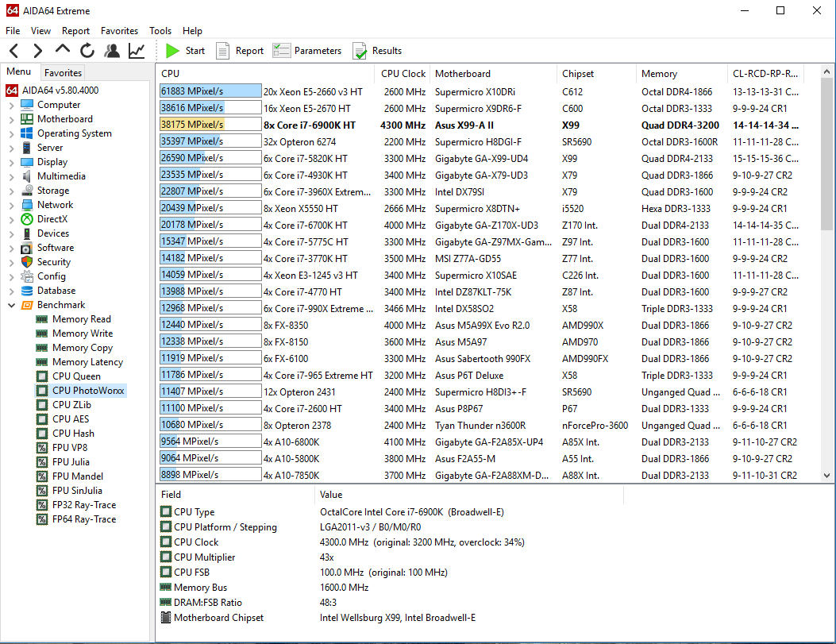Open the View menu

point(40,30)
